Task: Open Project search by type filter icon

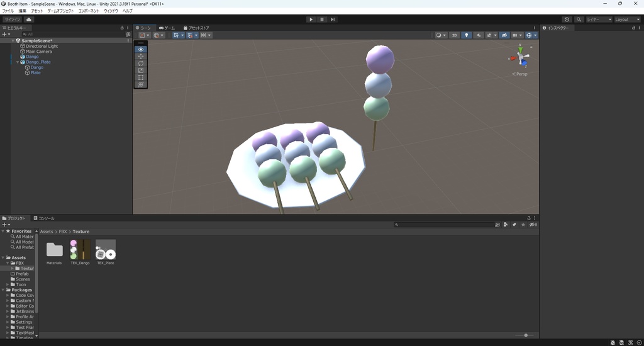Action: [x=506, y=225]
